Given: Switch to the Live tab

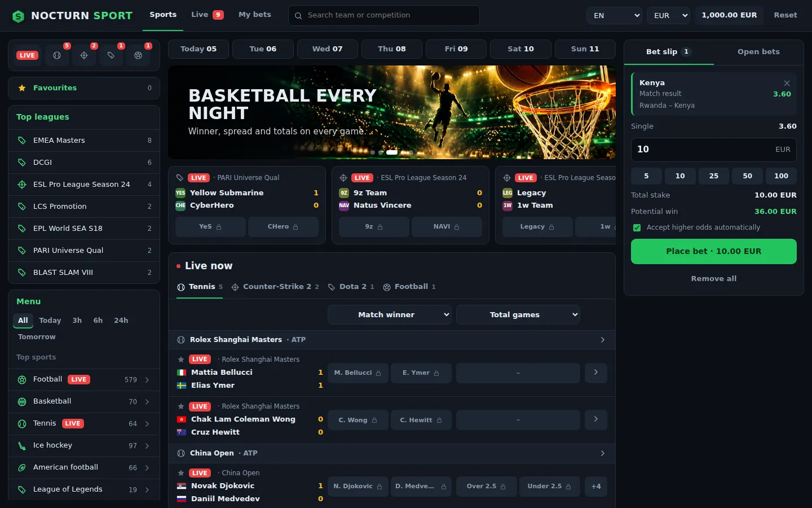Looking at the screenshot, I should pos(208,15).
